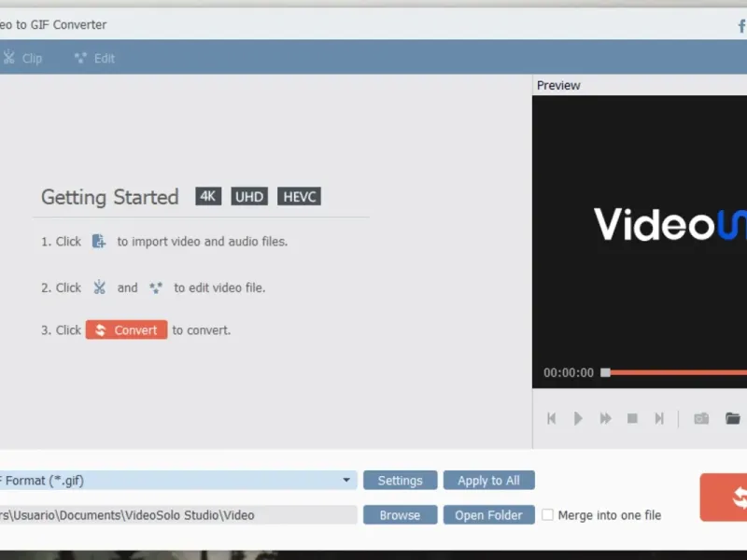The width and height of the screenshot is (747, 560).
Task: Click the large orange convert button
Action: tap(725, 497)
